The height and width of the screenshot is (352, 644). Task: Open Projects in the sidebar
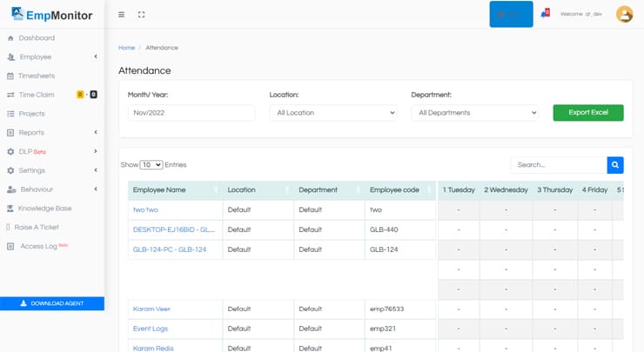click(x=32, y=114)
